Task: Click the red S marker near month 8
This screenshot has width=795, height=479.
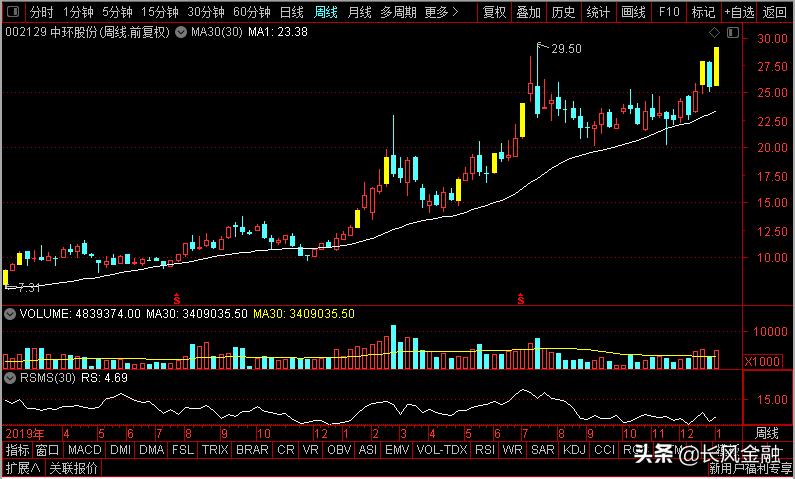Action: click(177, 299)
